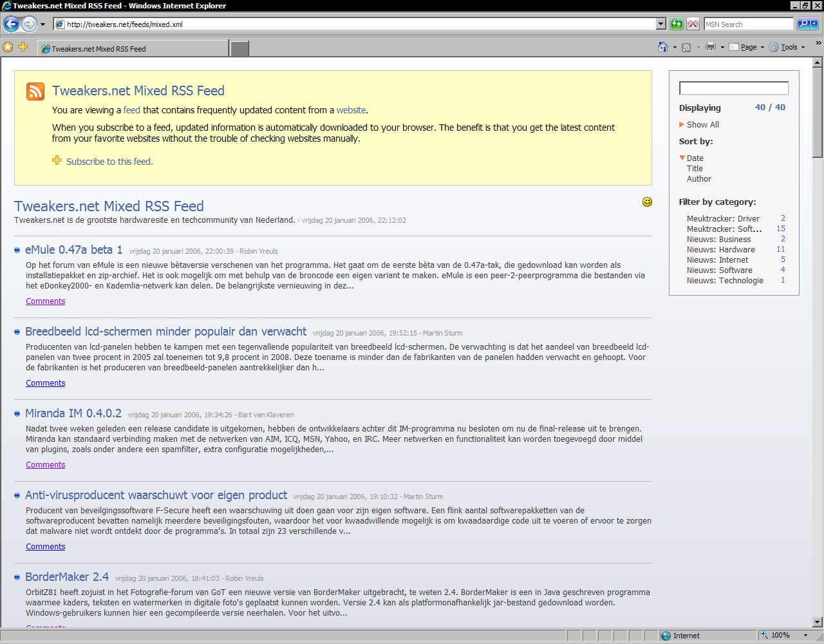Open Comments under the Miranda IM article
The image size is (824, 644).
pyautogui.click(x=45, y=465)
